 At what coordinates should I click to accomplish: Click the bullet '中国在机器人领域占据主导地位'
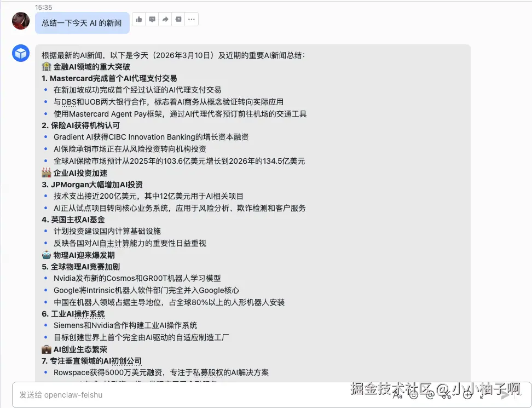click(169, 302)
